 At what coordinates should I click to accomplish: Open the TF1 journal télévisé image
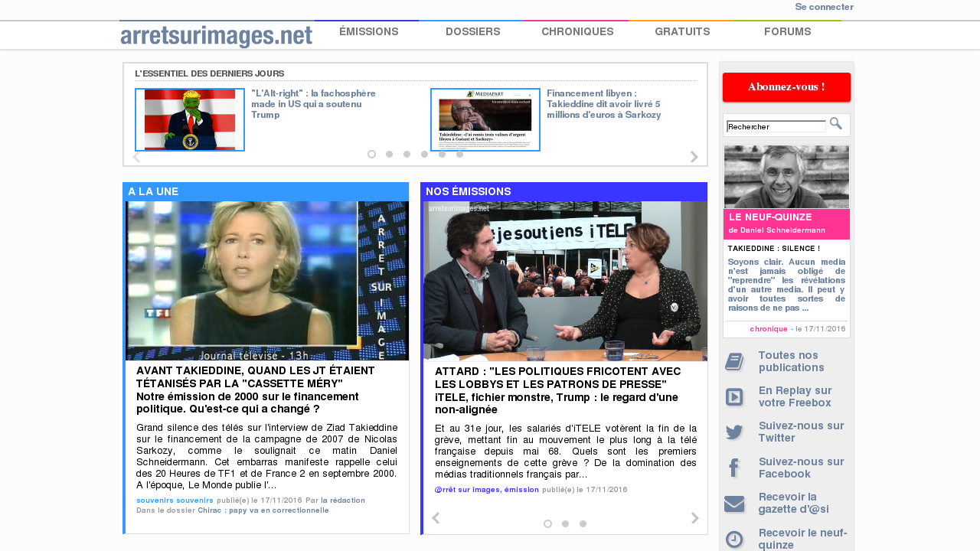(x=267, y=281)
